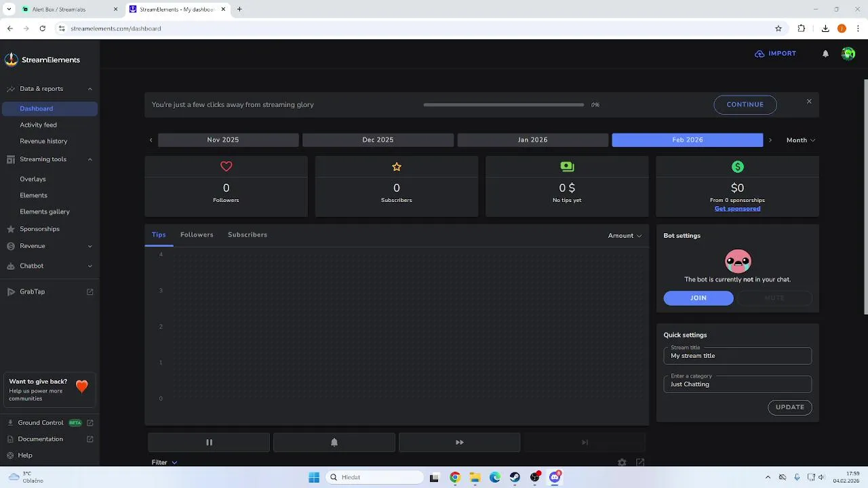Open the user avatar menu
The height and width of the screenshot is (488, 868).
coord(848,54)
